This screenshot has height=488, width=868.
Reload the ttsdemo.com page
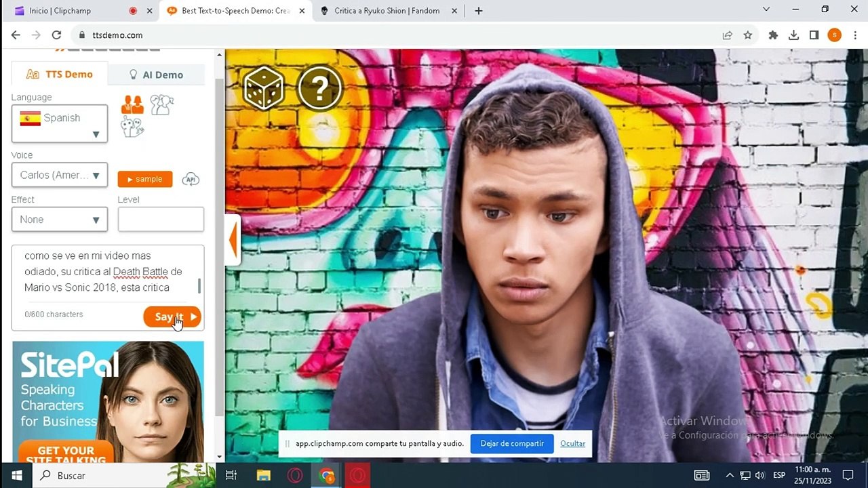(x=56, y=35)
